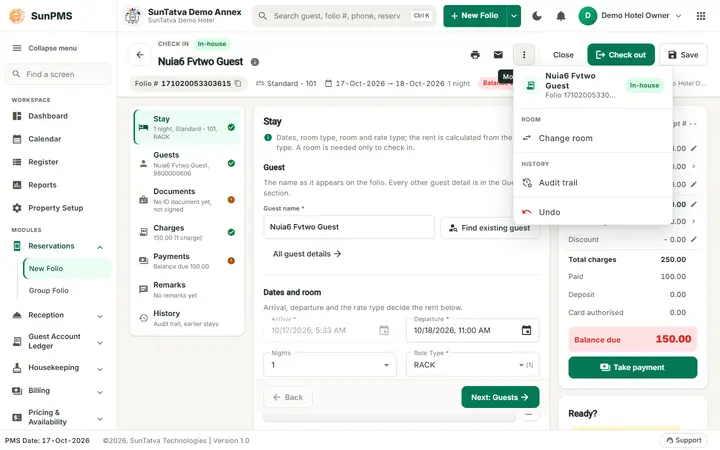Open the Nights dropdown

point(330,365)
